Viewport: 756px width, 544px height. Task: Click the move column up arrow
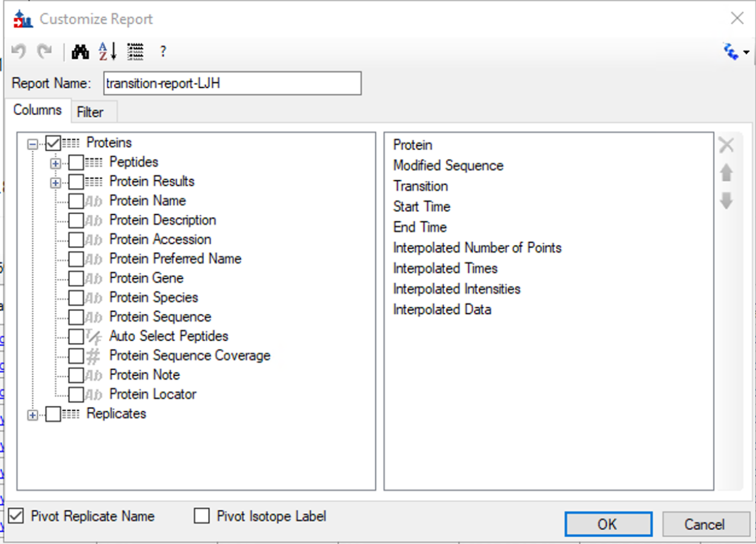pyautogui.click(x=726, y=173)
